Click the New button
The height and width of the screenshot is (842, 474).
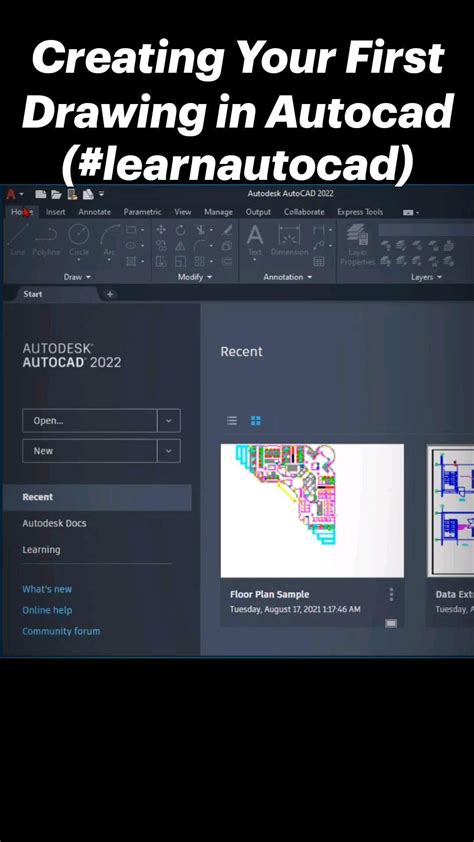point(90,451)
